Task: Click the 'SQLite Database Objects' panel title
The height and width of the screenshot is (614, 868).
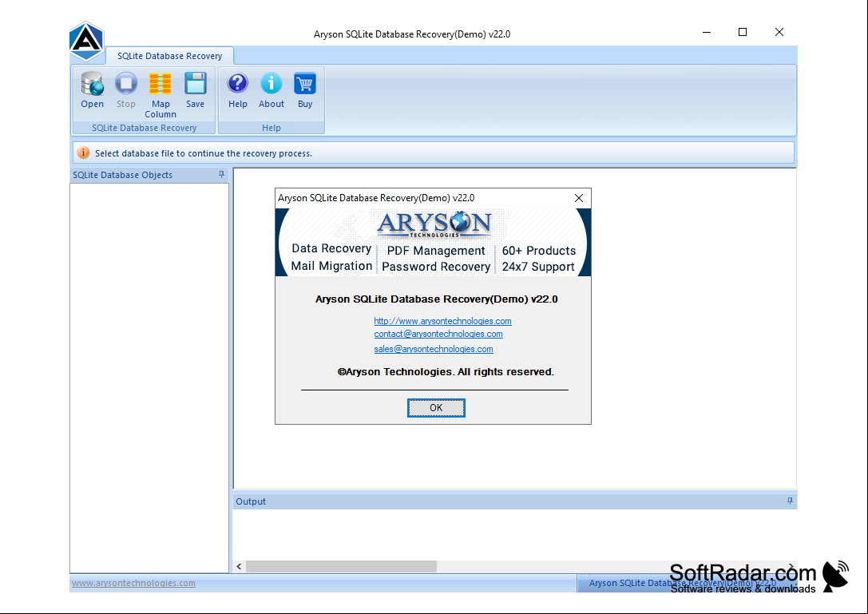Action: 122,175
